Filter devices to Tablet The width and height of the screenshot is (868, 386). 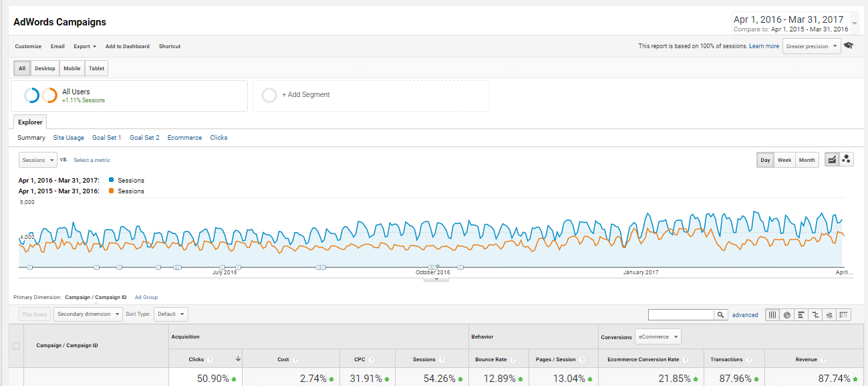pyautogui.click(x=96, y=68)
